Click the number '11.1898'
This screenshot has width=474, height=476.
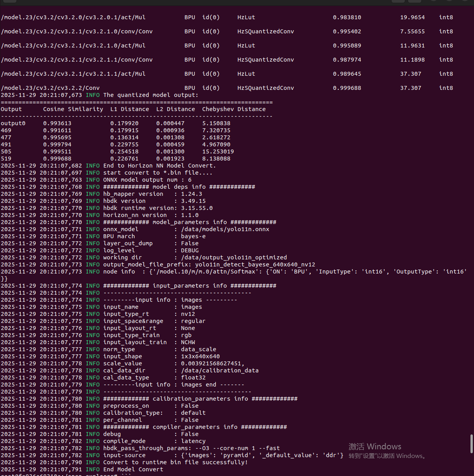click(x=412, y=60)
